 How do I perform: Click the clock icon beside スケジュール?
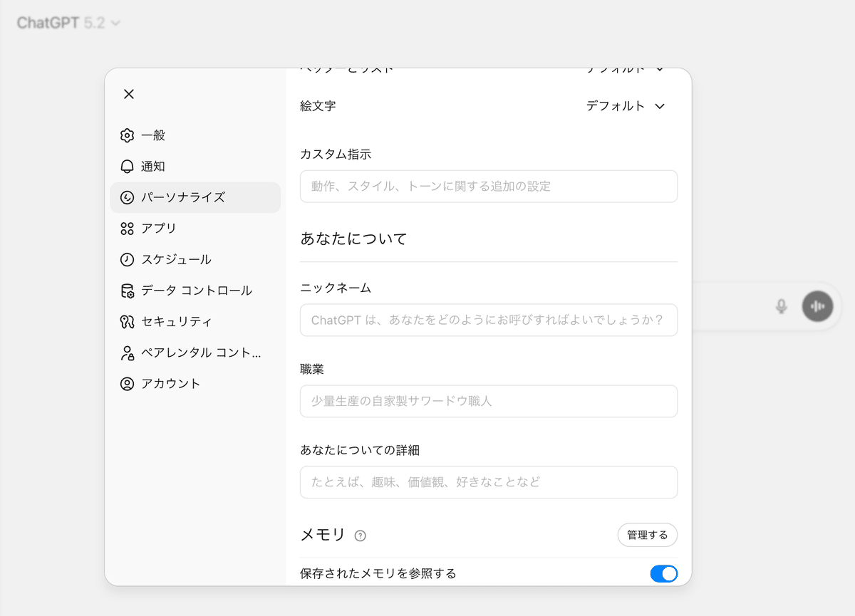pyautogui.click(x=127, y=260)
